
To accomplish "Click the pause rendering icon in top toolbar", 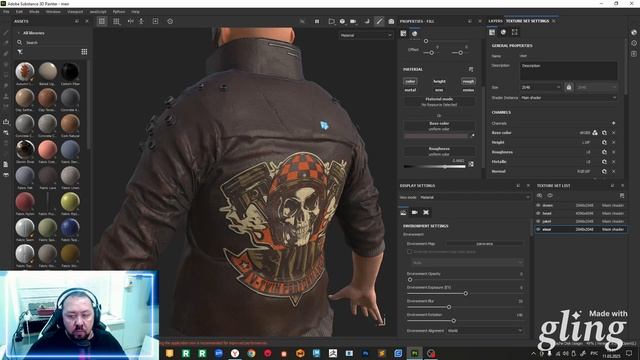I will (317, 21).
